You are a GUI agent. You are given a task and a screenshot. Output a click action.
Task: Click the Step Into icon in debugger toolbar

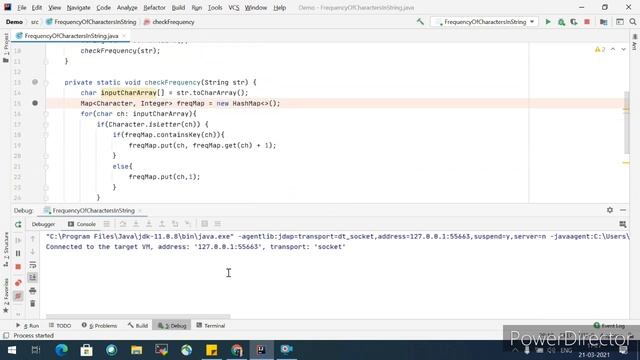click(136, 224)
